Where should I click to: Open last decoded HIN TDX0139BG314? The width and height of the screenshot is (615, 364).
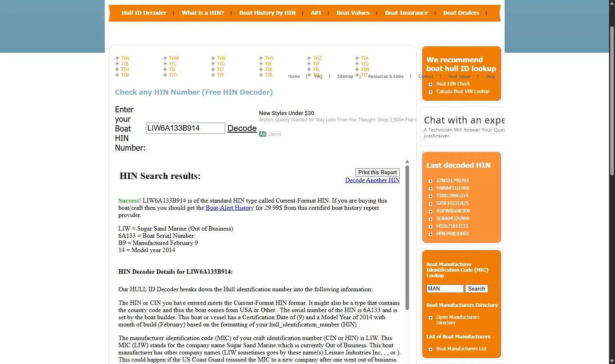[x=452, y=196]
